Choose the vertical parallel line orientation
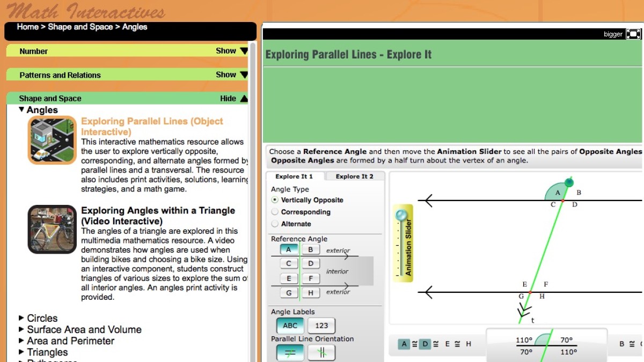 pyautogui.click(x=321, y=352)
